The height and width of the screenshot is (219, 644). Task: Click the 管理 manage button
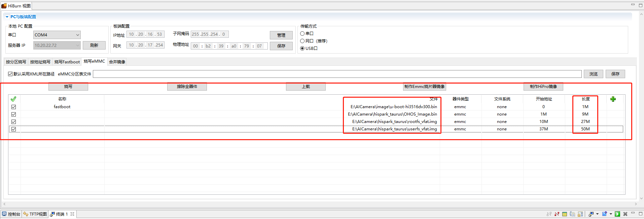point(281,35)
